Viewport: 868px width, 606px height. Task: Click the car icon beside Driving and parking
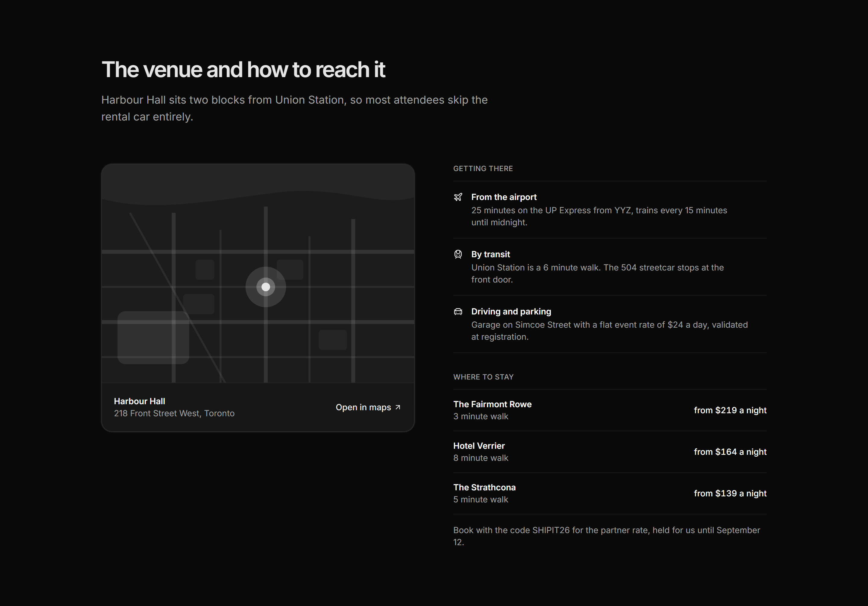[458, 312]
